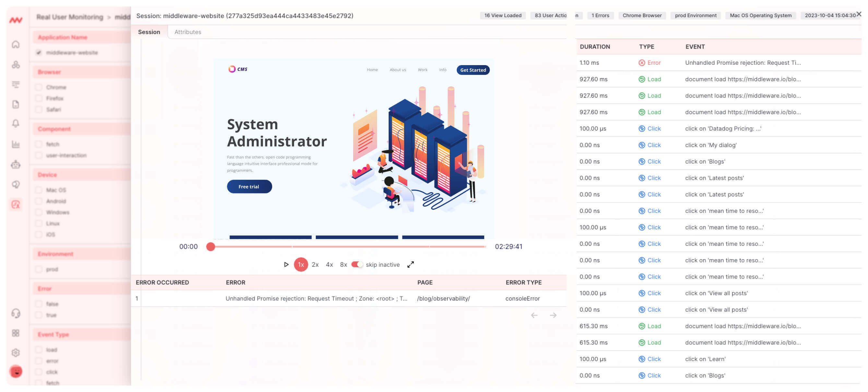Screen dimensions: 868x392
Task: Click the support headset icon near the bottom
Action: (16, 314)
